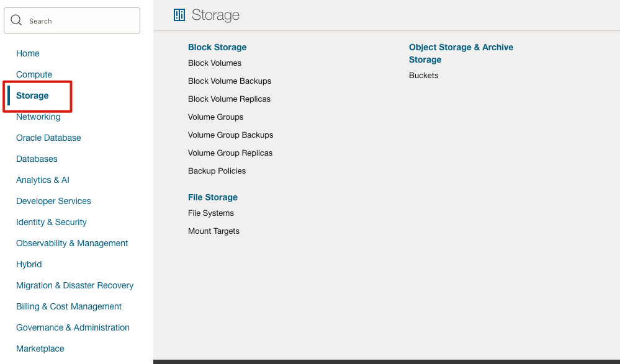Viewport: 620px width, 364px height.
Task: Select Compute in the navigation menu
Action: 34,74
